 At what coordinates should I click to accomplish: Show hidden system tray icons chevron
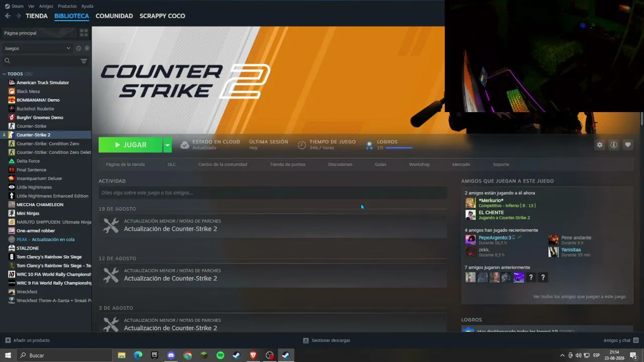pos(562,355)
